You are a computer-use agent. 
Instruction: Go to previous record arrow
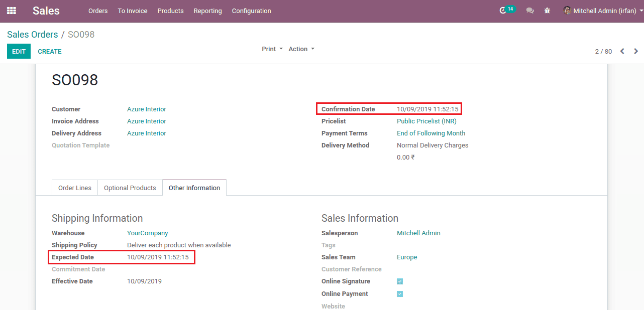tap(622, 51)
